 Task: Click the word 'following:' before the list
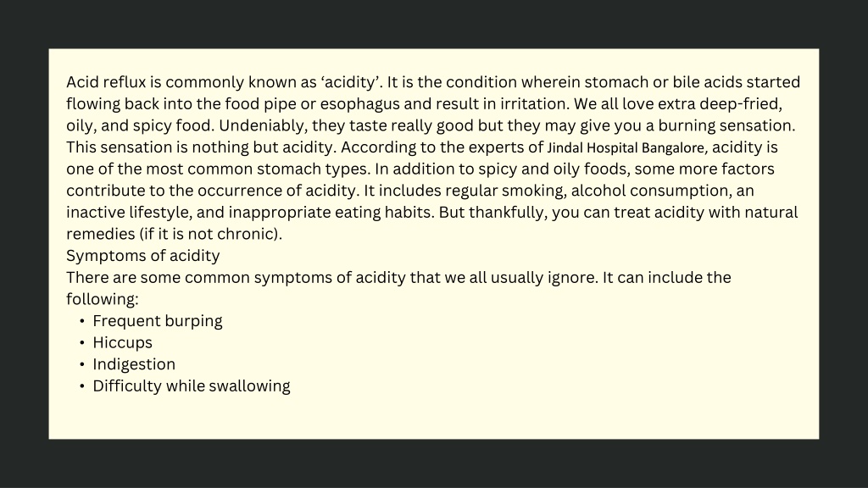click(103, 299)
